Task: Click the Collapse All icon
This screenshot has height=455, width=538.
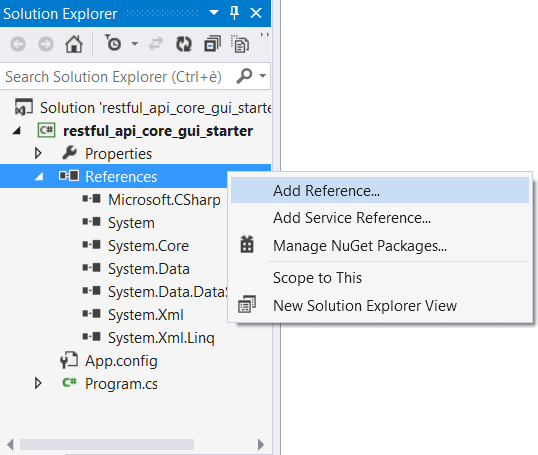Action: [x=212, y=44]
